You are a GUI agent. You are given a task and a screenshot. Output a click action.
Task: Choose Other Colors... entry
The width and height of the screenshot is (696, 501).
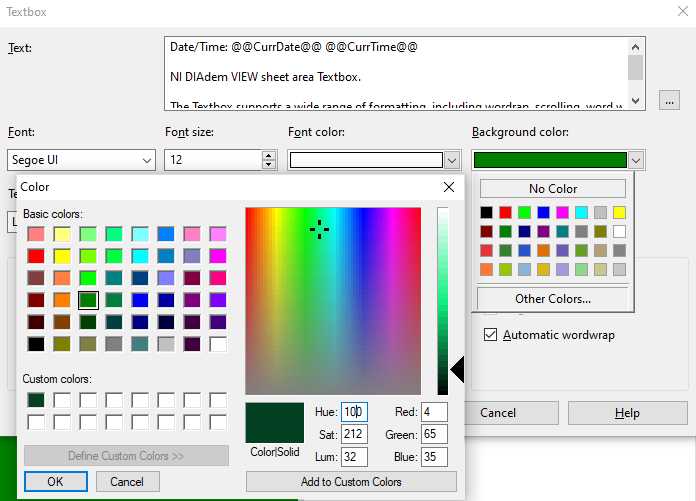click(553, 298)
